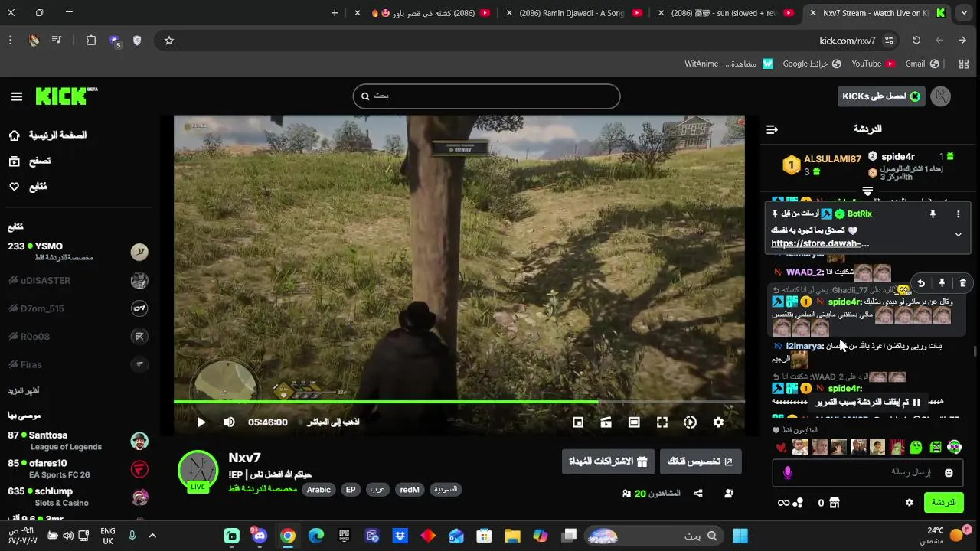The image size is (980, 551).
Task: Pin the hovered chat message
Action: pos(942,283)
